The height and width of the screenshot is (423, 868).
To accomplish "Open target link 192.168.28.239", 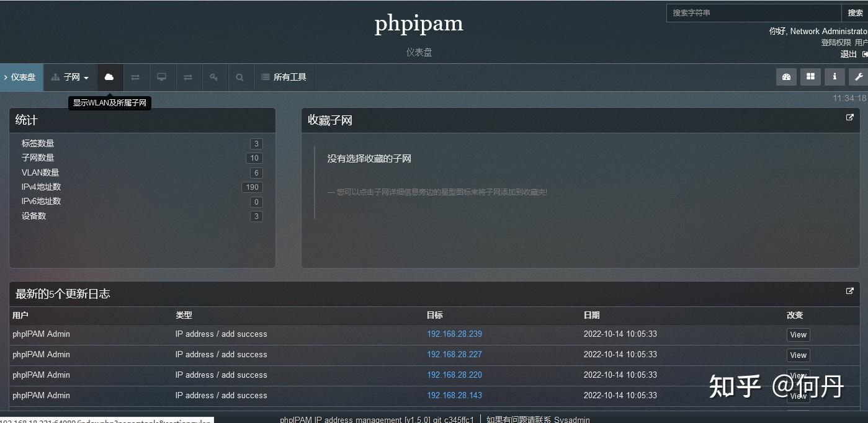I will 454,334.
